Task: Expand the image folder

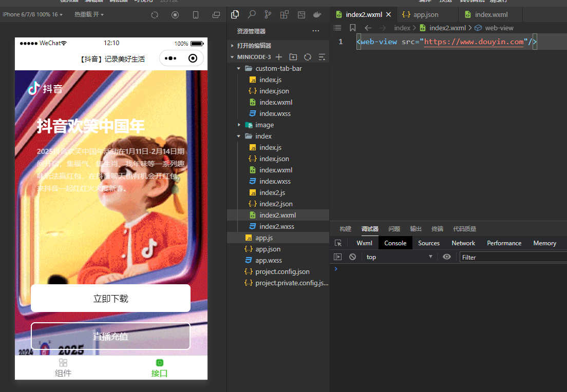Action: tap(278, 125)
